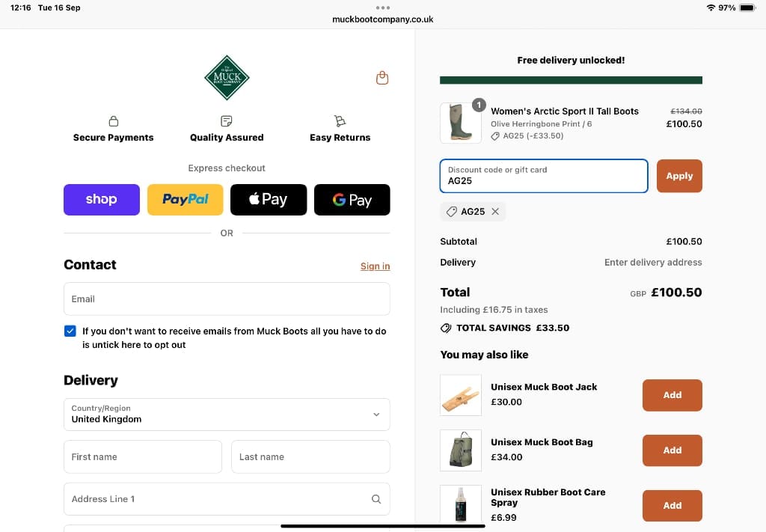This screenshot has width=766, height=532.
Task: Open the shopping bag cart icon
Action: click(382, 78)
